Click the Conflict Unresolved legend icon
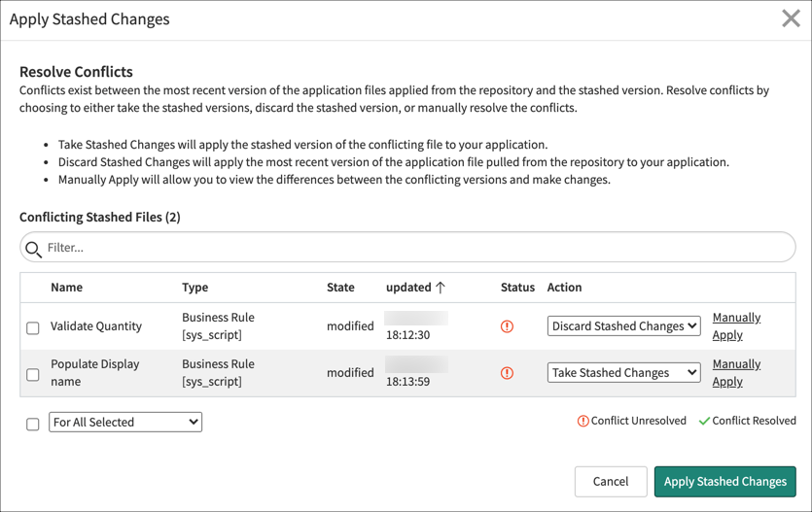 (583, 421)
